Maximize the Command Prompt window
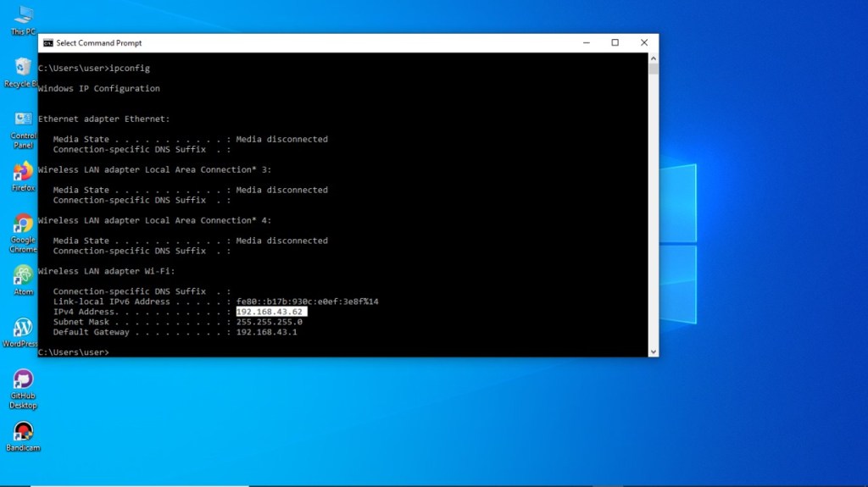This screenshot has width=868, height=487. (615, 43)
